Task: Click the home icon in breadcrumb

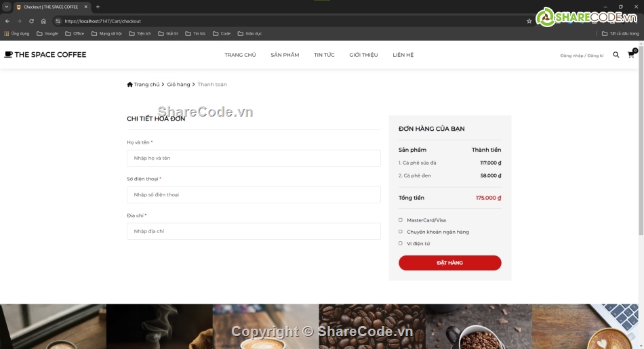Action: point(130,85)
